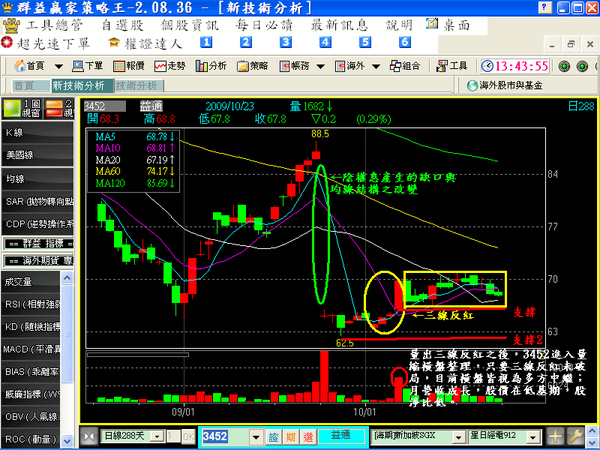Click numbered shortcut icon 6
Screen dimensions: 600x450
405,42
